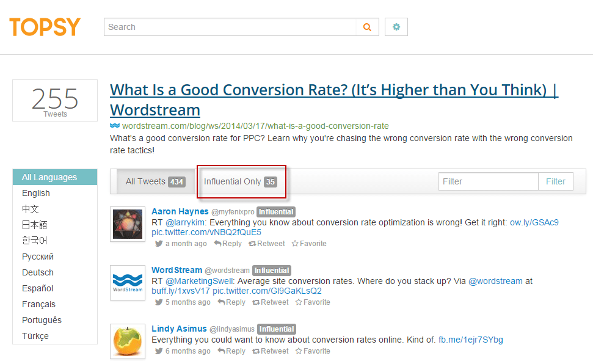Open @lindyasimus handle
Viewport: 593px width, 364px height.
(x=232, y=329)
